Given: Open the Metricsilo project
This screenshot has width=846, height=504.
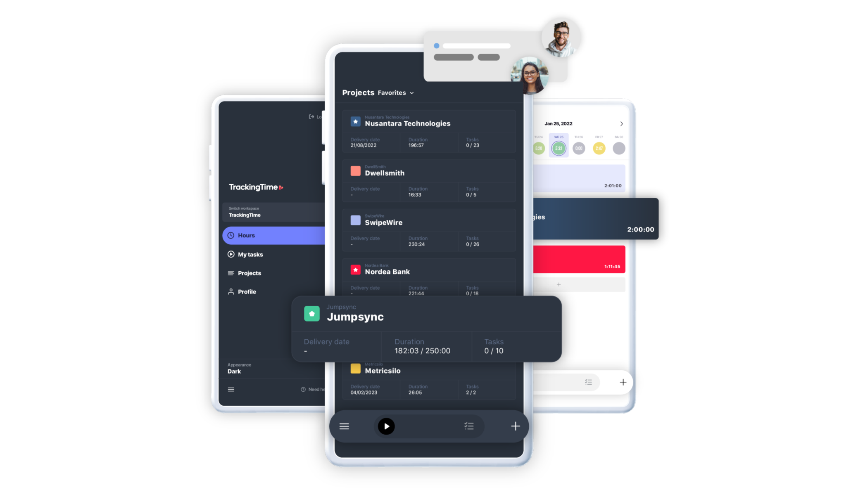Looking at the screenshot, I should pos(383,370).
